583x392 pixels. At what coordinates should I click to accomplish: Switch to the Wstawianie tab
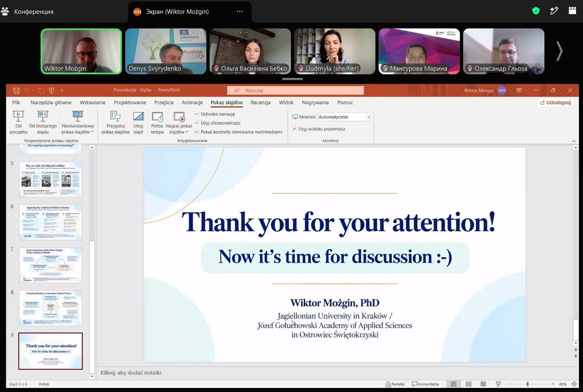click(92, 102)
